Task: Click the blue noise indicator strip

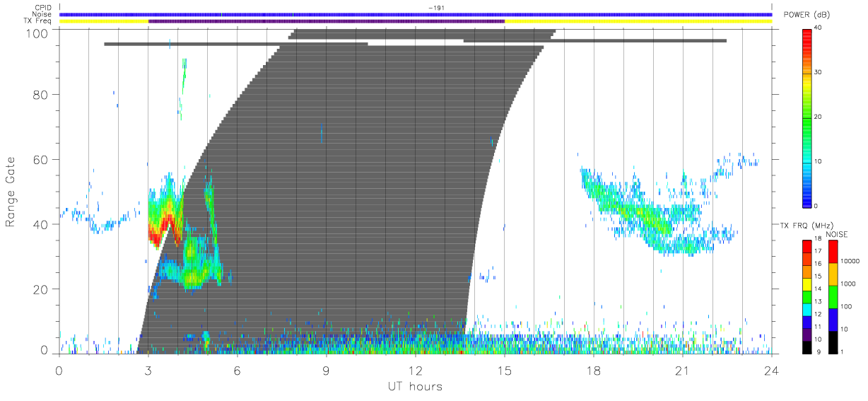Action: (x=416, y=14)
